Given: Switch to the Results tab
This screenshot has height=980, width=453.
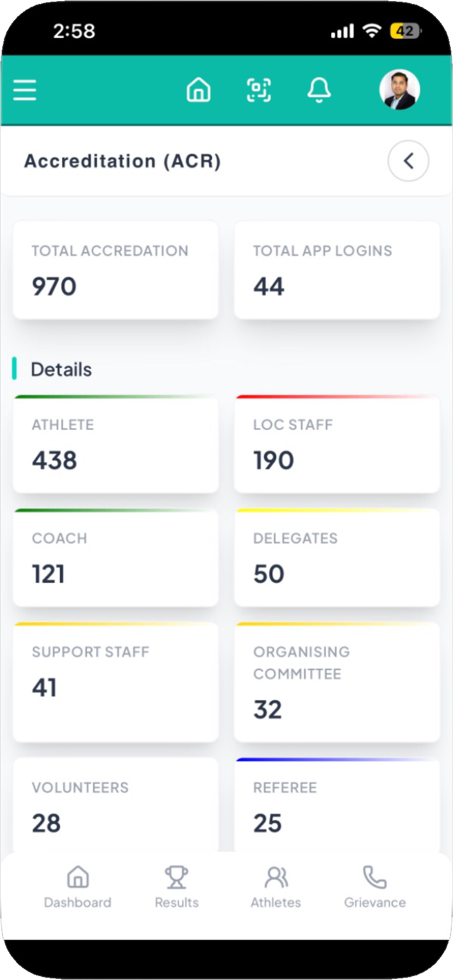Looking at the screenshot, I should [177, 887].
